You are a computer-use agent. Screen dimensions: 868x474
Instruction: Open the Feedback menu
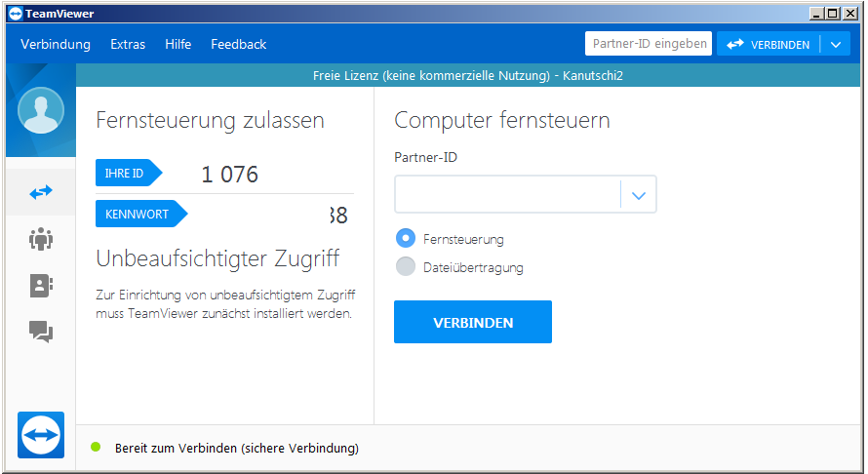point(239,45)
